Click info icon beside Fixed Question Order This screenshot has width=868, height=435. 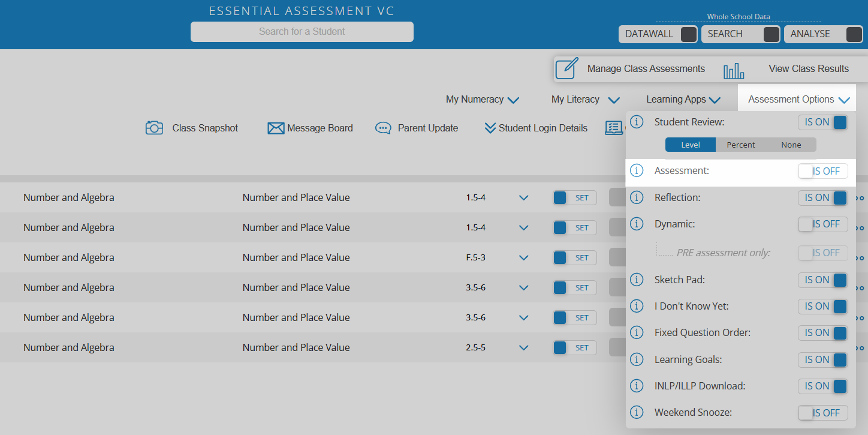(x=637, y=332)
